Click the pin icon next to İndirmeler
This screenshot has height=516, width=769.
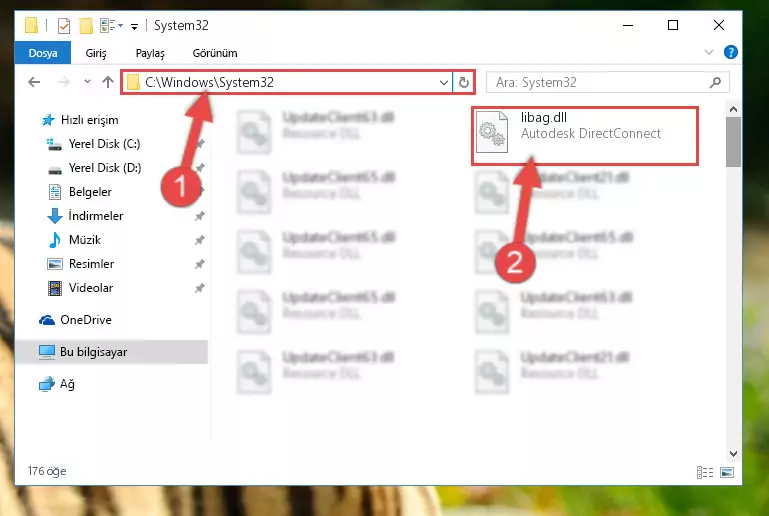tap(200, 216)
